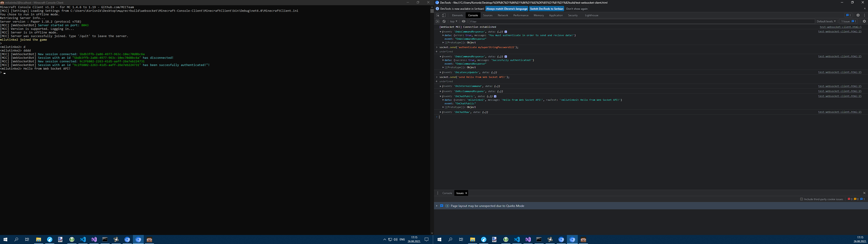The image size is (868, 244).
Task: Open test-websocket-client.html:5 source link
Action: point(840,27)
